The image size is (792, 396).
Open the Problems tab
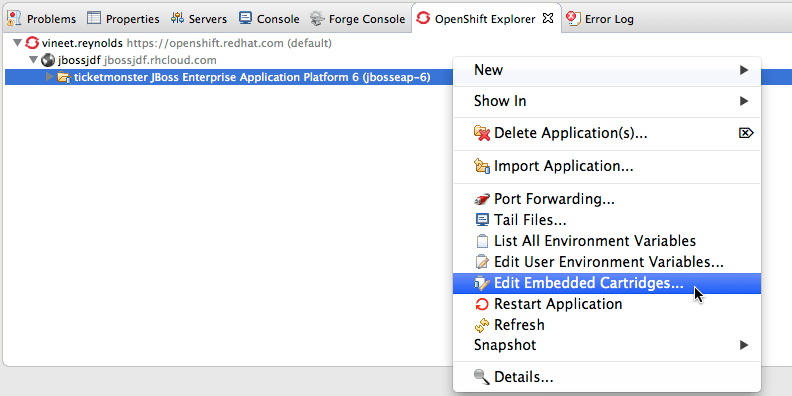[x=41, y=19]
